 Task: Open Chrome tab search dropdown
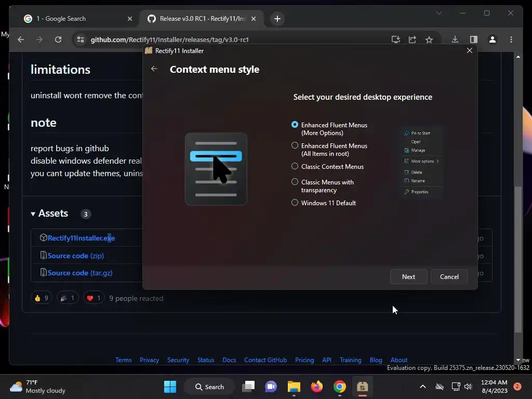[x=438, y=13]
